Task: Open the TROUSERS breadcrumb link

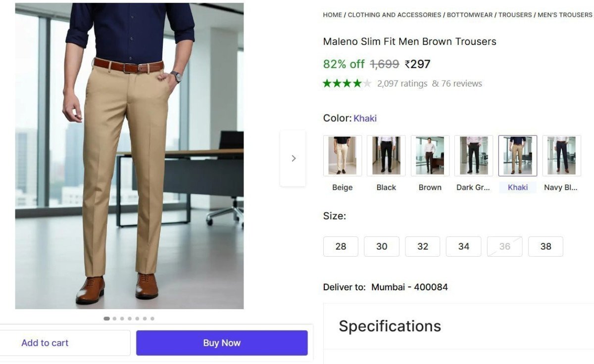Action: pos(515,15)
